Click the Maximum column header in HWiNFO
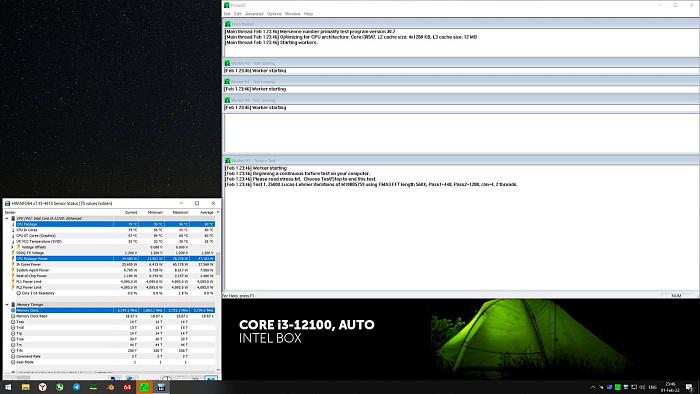700x394 pixels. pyautogui.click(x=177, y=212)
